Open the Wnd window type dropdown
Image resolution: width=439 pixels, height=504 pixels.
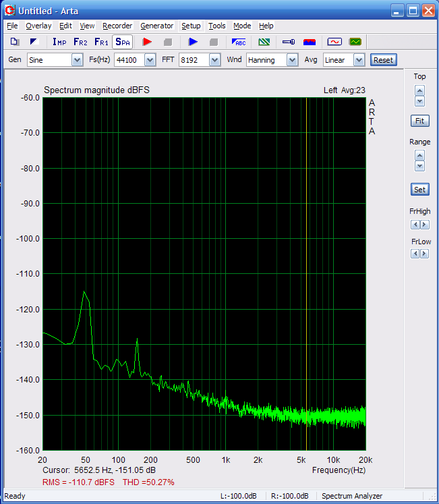(x=292, y=60)
